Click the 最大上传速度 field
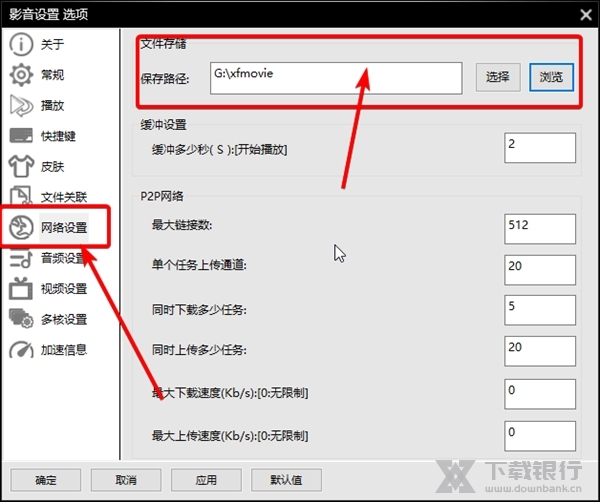Image resolution: width=600 pixels, height=502 pixels. coord(540,436)
